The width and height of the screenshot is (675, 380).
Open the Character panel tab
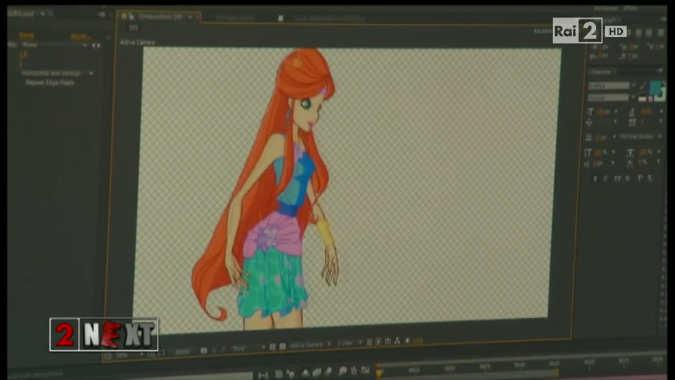pyautogui.click(x=601, y=72)
